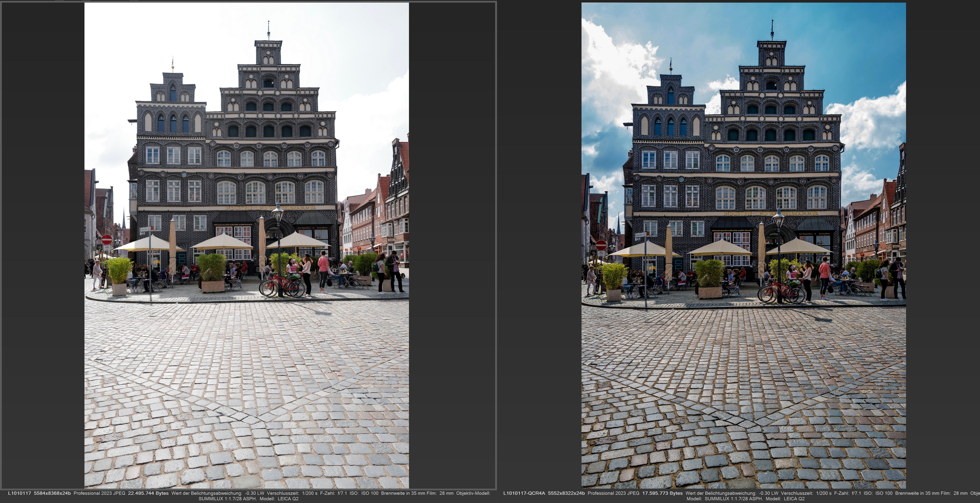Click 'LEICA Q2' model text in left bar
This screenshot has width=980, height=503.
(x=288, y=498)
